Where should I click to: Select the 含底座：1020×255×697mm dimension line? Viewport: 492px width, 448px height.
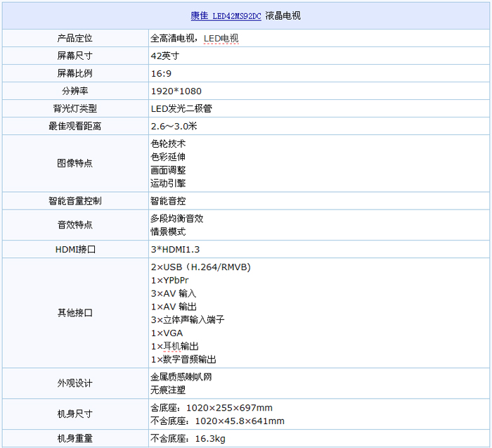211,408
